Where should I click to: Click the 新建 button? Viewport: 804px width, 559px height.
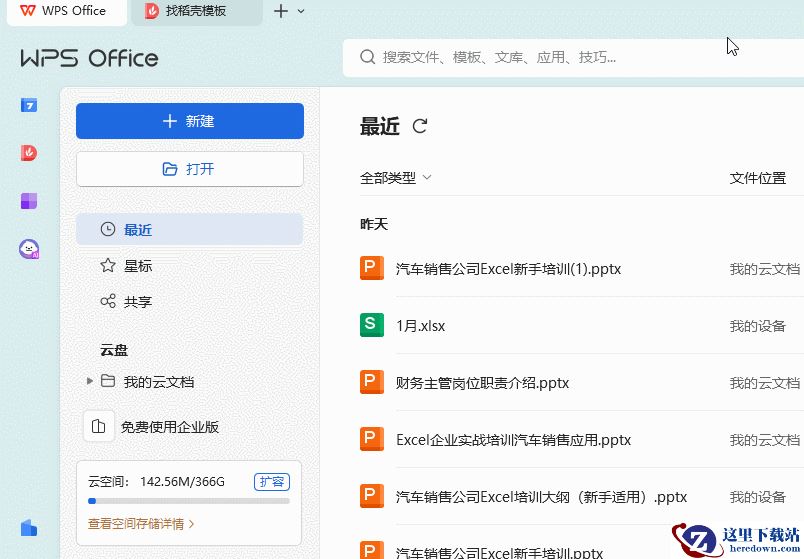(190, 121)
